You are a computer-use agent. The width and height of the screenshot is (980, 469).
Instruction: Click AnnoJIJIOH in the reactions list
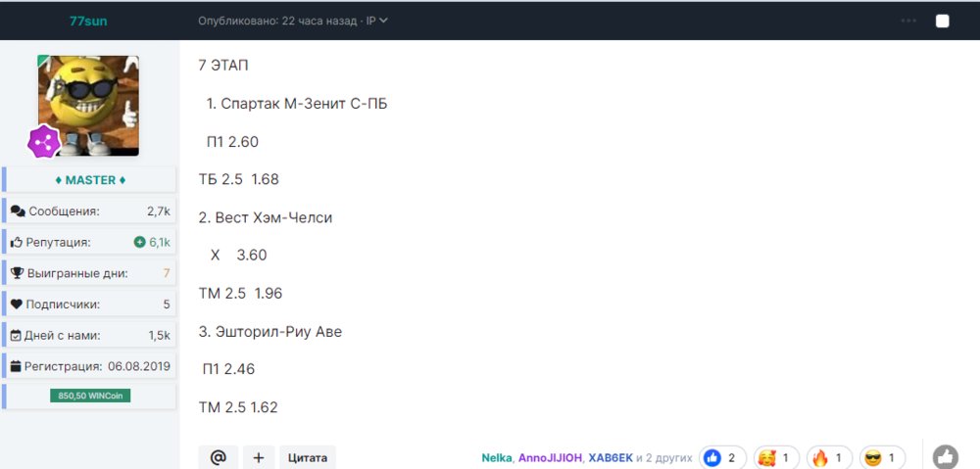550,457
